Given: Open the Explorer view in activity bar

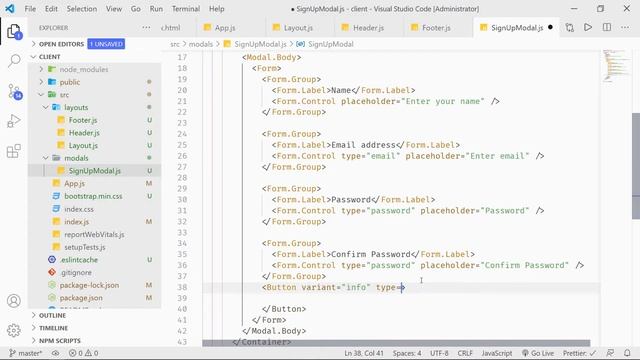Looking at the screenshot, I should (x=14, y=31).
